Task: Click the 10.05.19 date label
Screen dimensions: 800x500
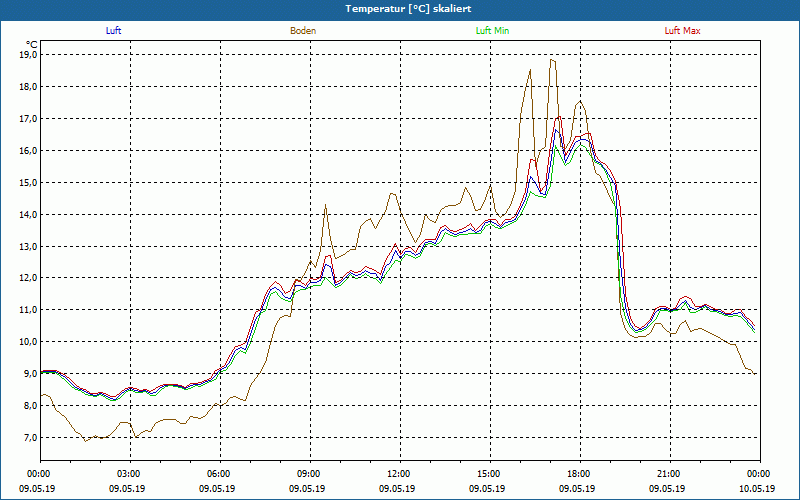Action: (x=757, y=488)
